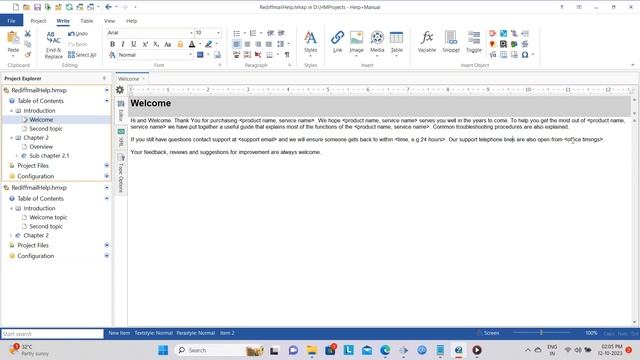Open the font size 10 dropdown
Screen dimensions: 640x360
click(x=218, y=33)
